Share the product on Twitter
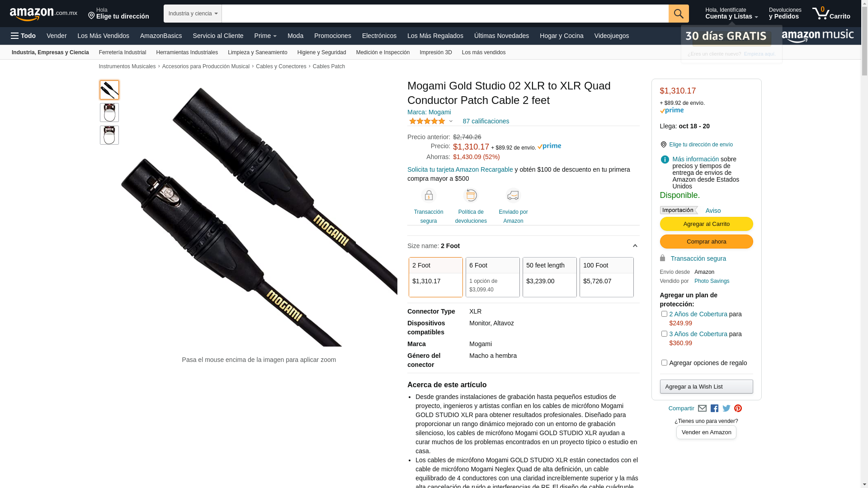 point(726,408)
